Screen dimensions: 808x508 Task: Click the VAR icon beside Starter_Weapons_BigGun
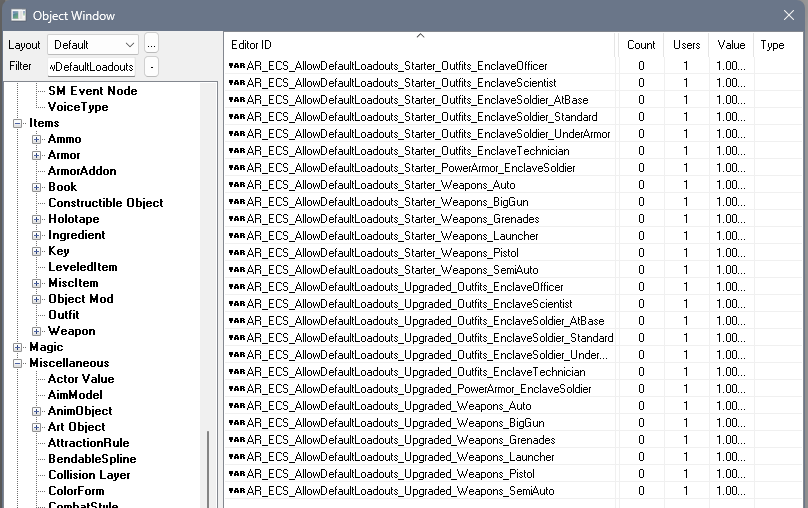pos(237,202)
